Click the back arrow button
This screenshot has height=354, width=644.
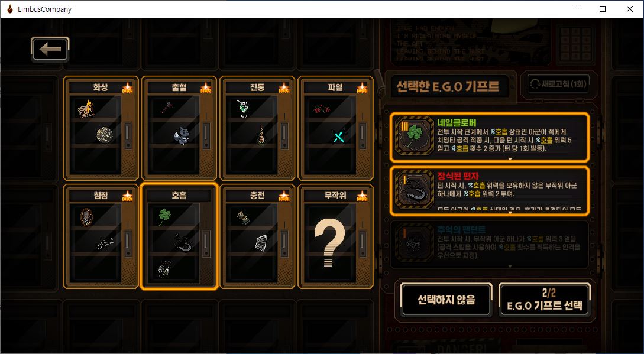pyautogui.click(x=50, y=49)
